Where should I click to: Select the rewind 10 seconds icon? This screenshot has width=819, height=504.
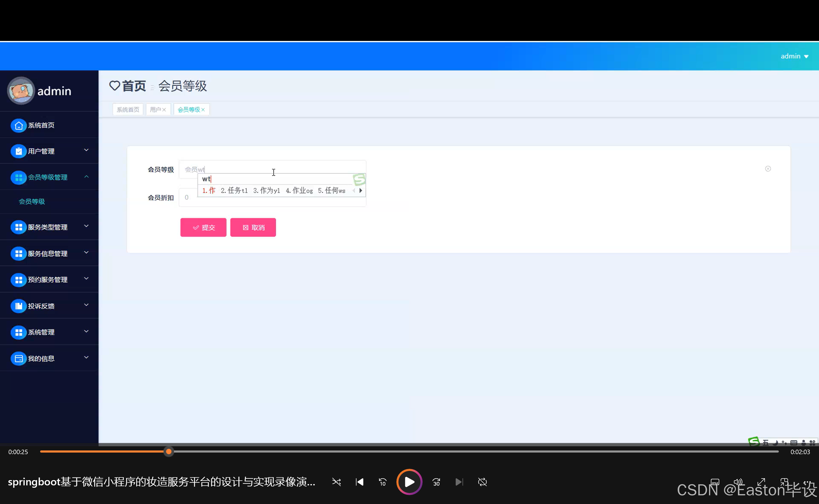[382, 482]
